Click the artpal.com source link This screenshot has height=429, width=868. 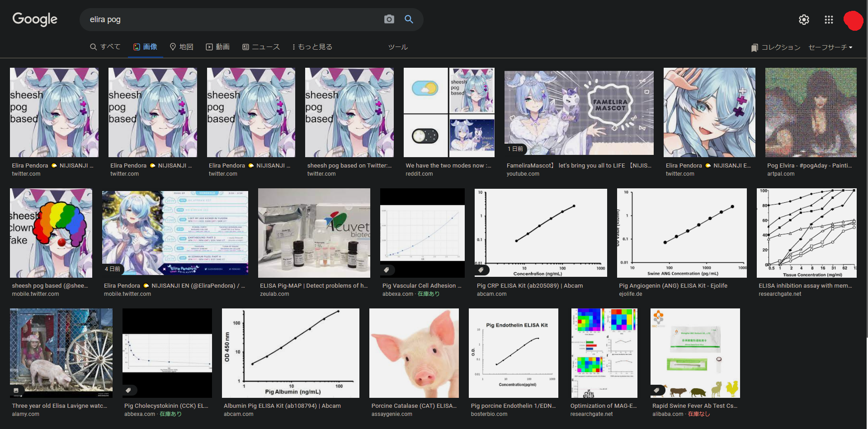click(x=781, y=174)
